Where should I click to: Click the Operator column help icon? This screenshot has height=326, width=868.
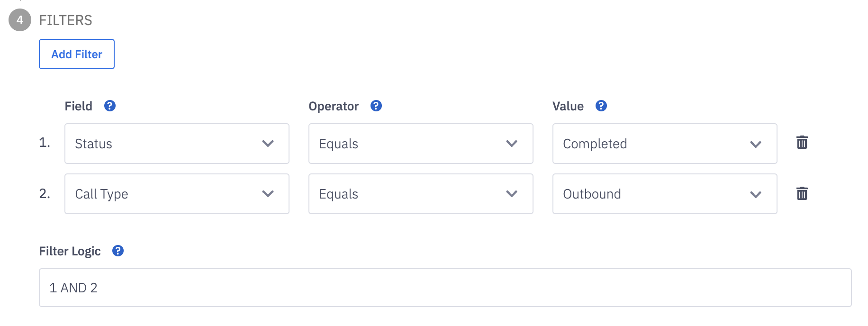pos(376,106)
